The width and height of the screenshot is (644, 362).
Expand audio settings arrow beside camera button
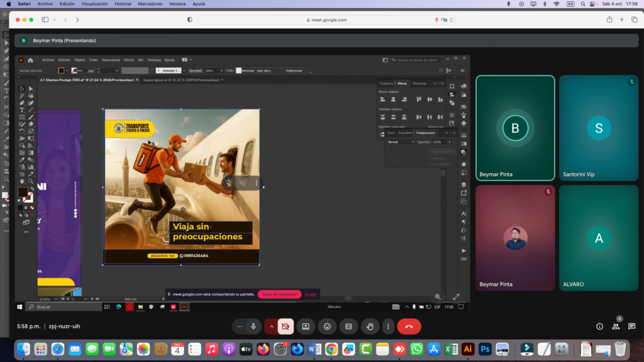(272, 326)
